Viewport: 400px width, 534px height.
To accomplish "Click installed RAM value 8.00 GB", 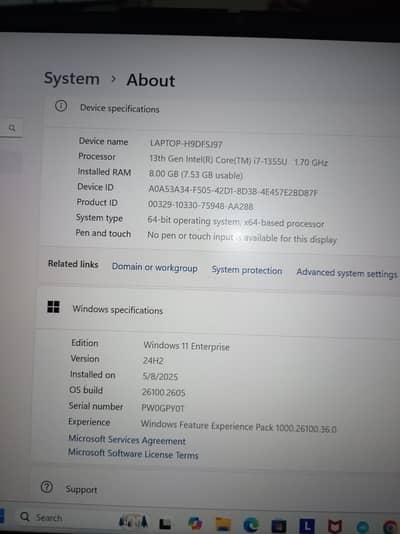I will coord(195,174).
